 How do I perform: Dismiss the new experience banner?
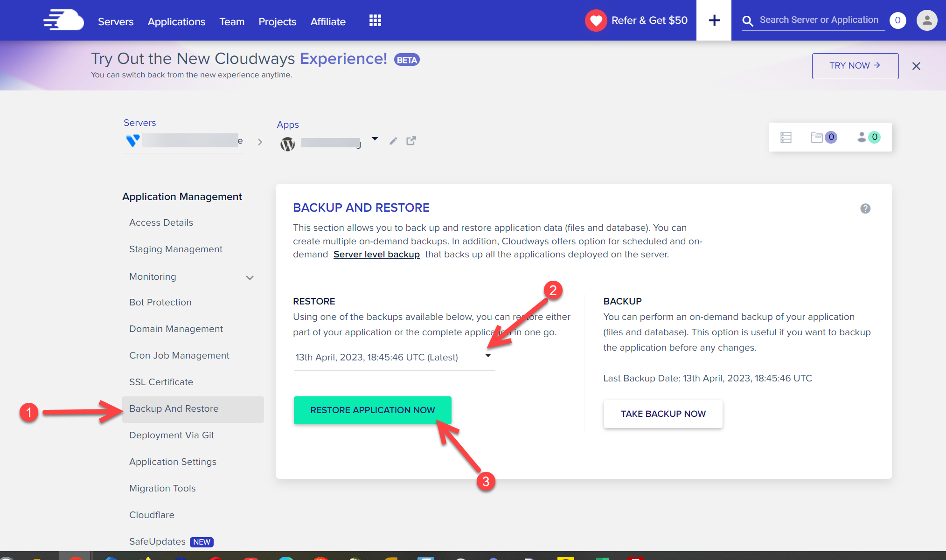916,66
